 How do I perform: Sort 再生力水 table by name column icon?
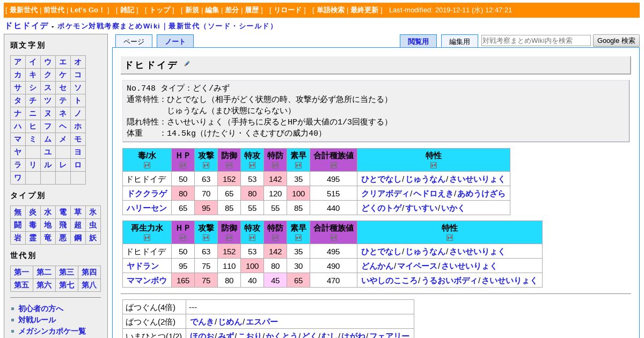click(147, 238)
